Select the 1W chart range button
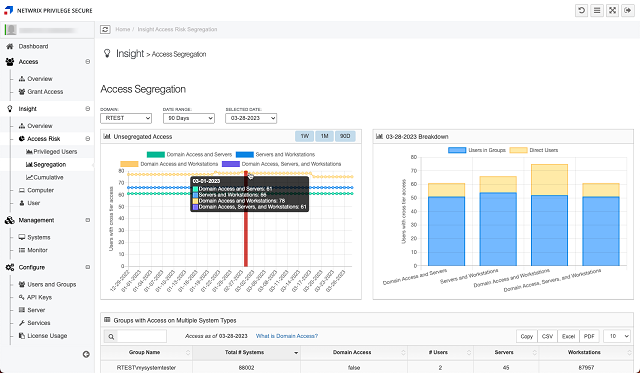Viewport: 640px width, 373px height. coord(304,136)
